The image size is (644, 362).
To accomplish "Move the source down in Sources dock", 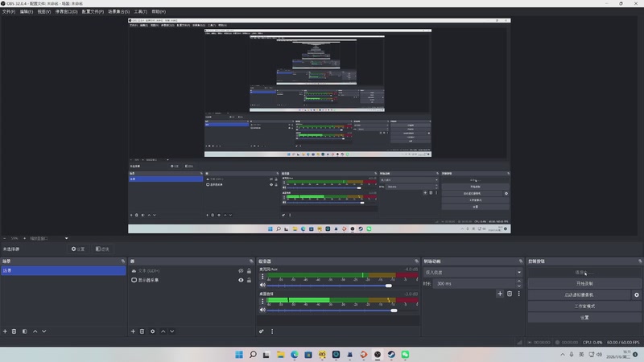I will click(x=172, y=331).
